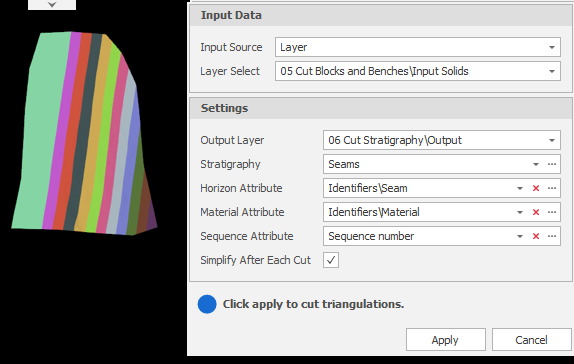Click Apply to cut triangulations
Screen dimensions: 574x364
(446, 340)
